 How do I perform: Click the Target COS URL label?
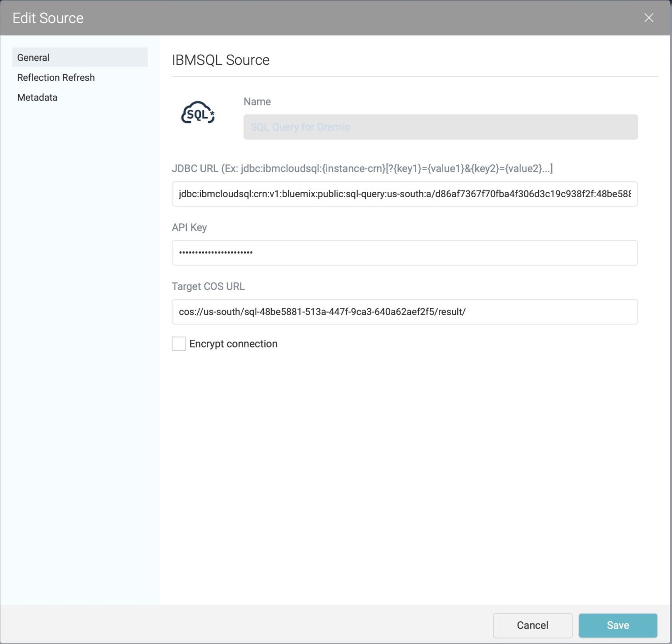pos(208,286)
